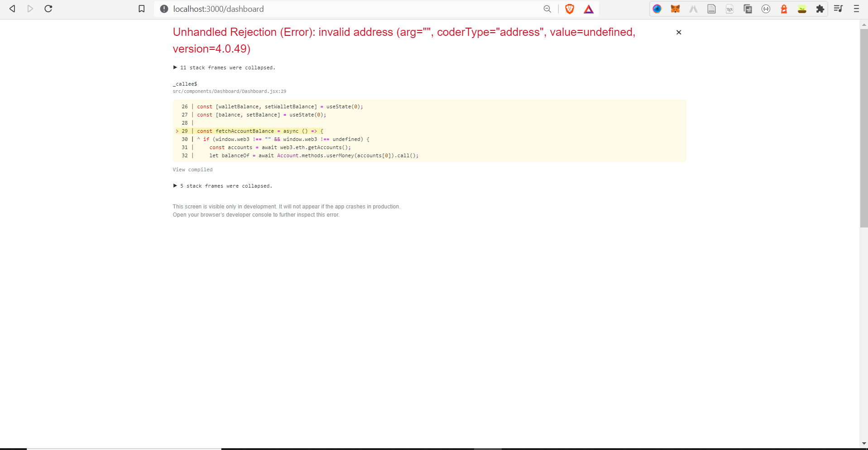Open the grey document page extension
This screenshot has height=450, width=868.
(712, 9)
